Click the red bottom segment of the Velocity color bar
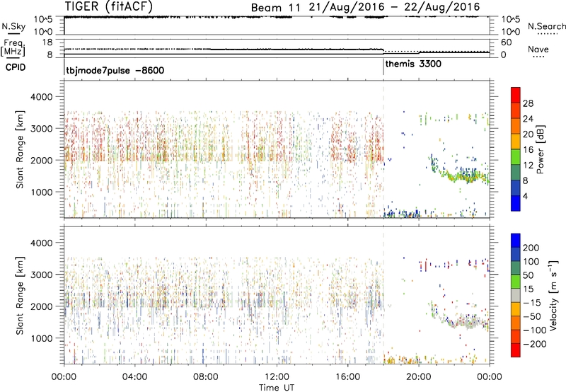This screenshot has width=566, height=392. (x=516, y=350)
